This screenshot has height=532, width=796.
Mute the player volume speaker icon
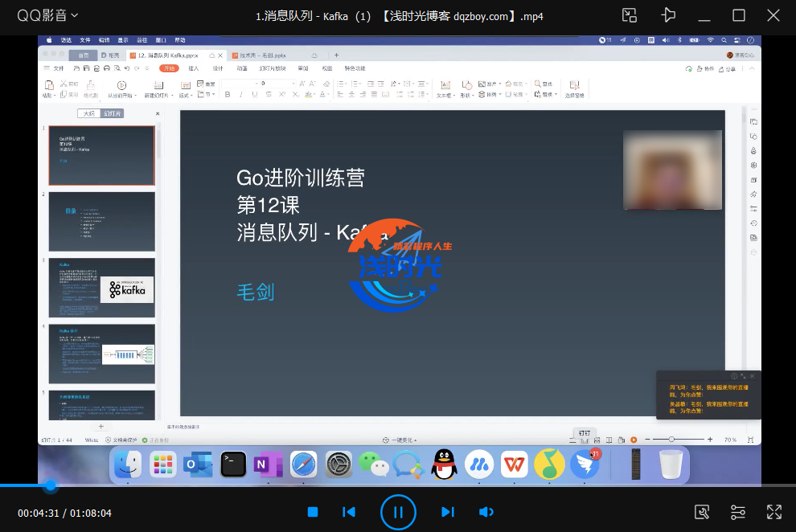pos(486,512)
